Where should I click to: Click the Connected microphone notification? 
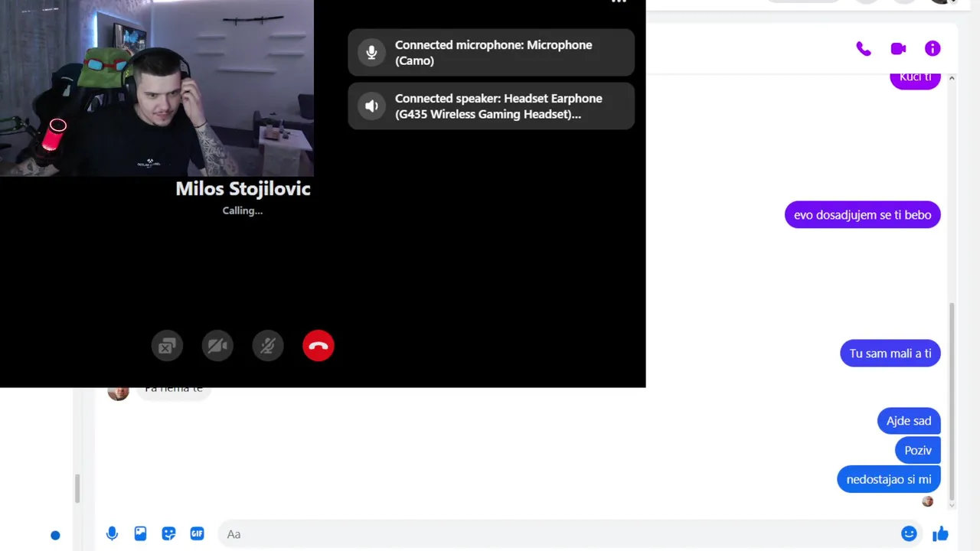click(492, 53)
